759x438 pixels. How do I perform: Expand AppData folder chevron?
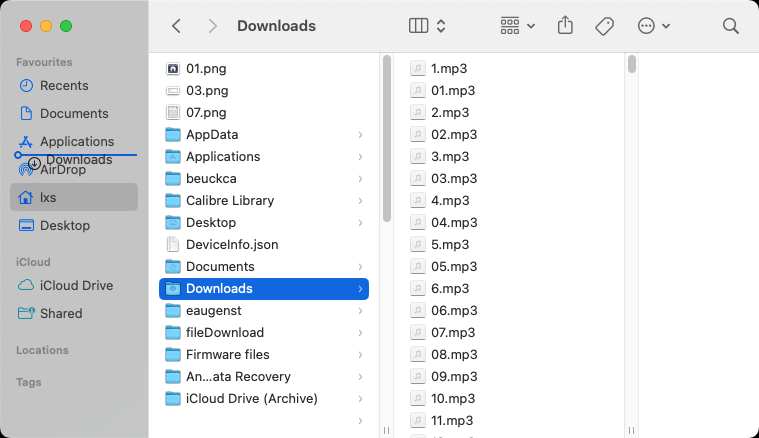coord(360,135)
